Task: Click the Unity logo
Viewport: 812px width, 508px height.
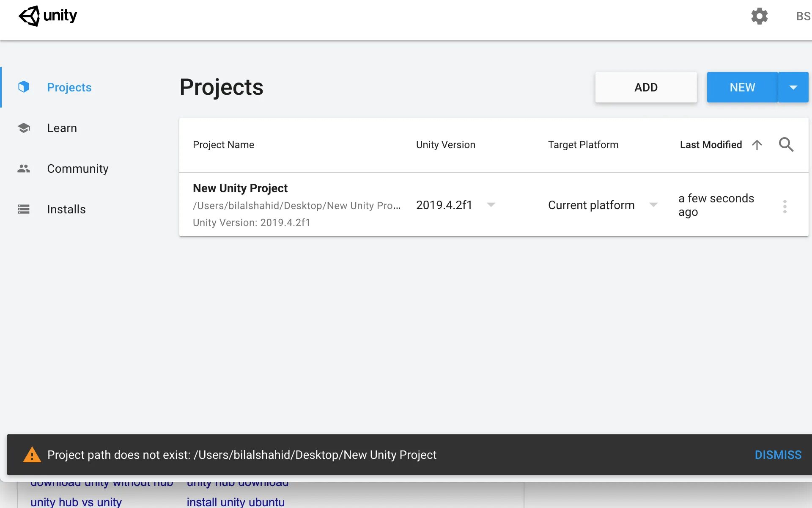Action: coord(48,16)
